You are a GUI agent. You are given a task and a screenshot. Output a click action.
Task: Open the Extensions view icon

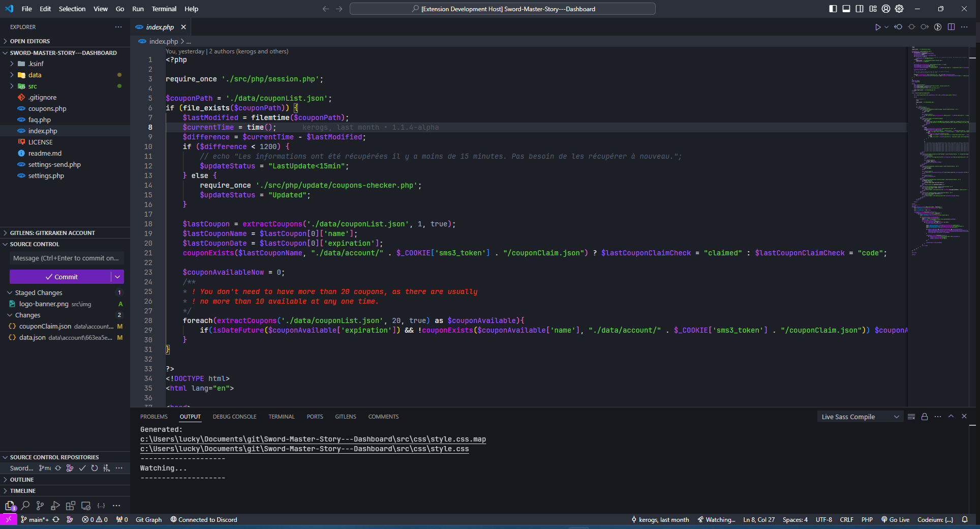[71, 506]
